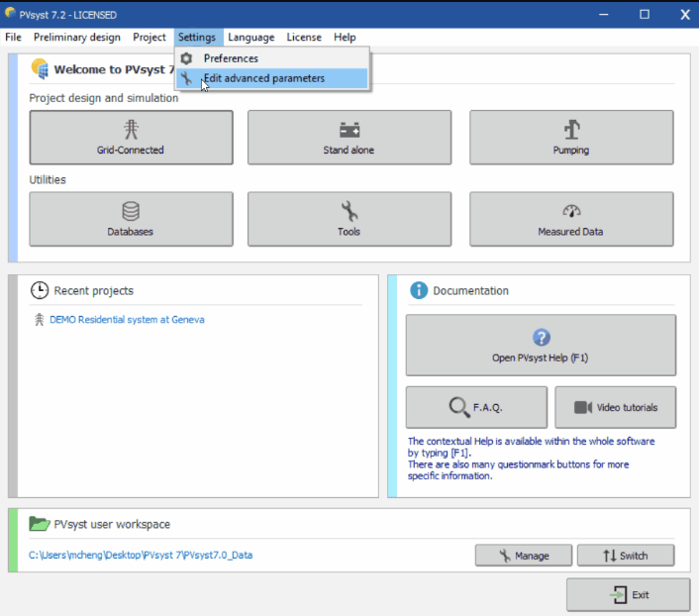Click the question mark Help icon
Screen dimensions: 699x616
coord(542,338)
